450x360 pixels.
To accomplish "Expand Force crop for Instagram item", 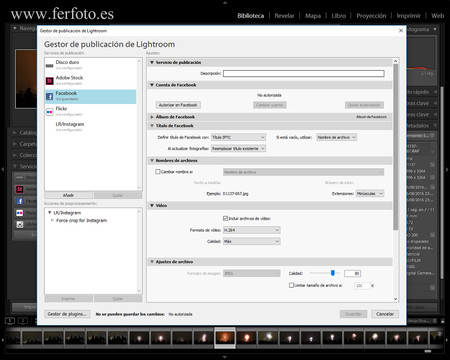I will [x=52, y=220].
